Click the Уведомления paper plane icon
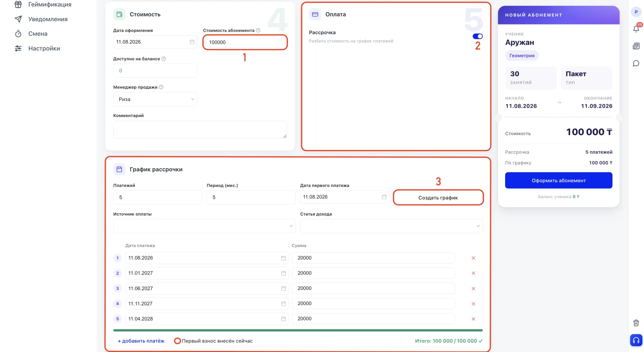Viewport: 644px width, 352px height. [18, 19]
